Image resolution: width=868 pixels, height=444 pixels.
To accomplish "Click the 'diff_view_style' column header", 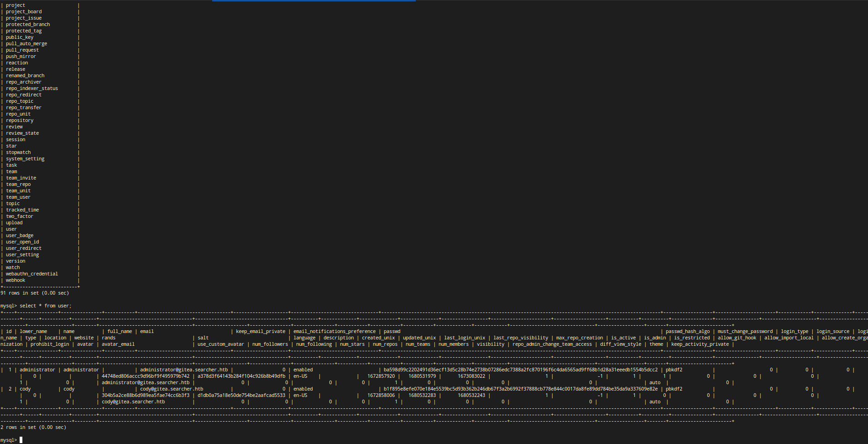I will pos(620,344).
